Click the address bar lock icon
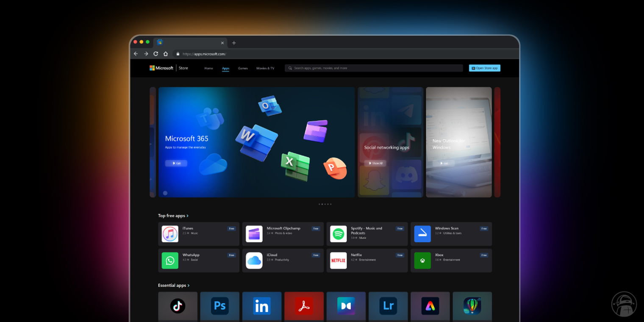This screenshot has height=322, width=644. (x=178, y=54)
